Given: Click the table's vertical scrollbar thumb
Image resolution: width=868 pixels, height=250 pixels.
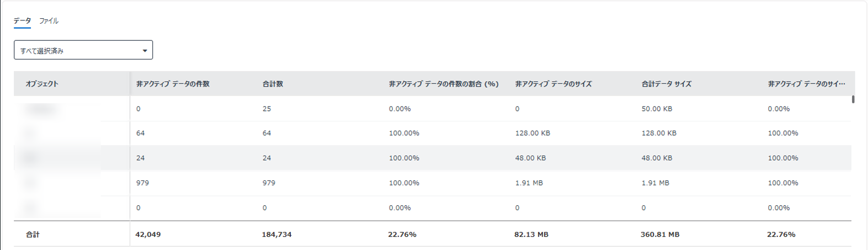Looking at the screenshot, I should [853, 100].
